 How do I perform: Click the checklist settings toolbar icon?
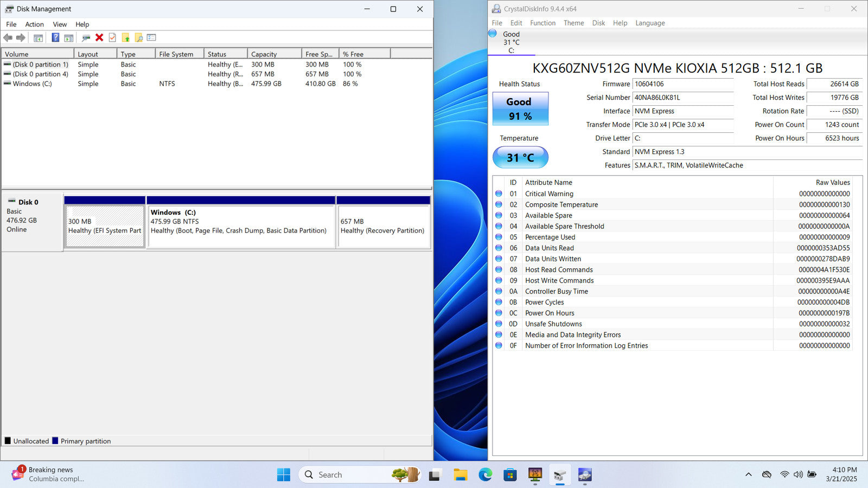pos(151,37)
